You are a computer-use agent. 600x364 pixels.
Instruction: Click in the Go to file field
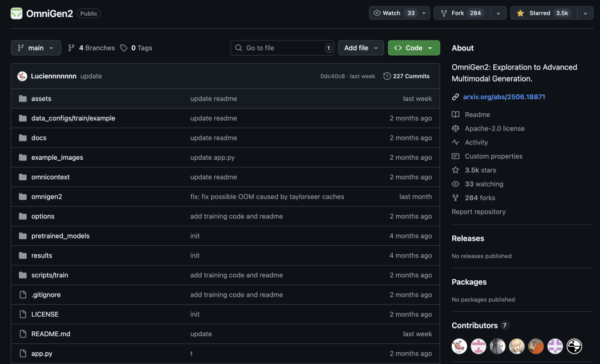click(x=282, y=48)
